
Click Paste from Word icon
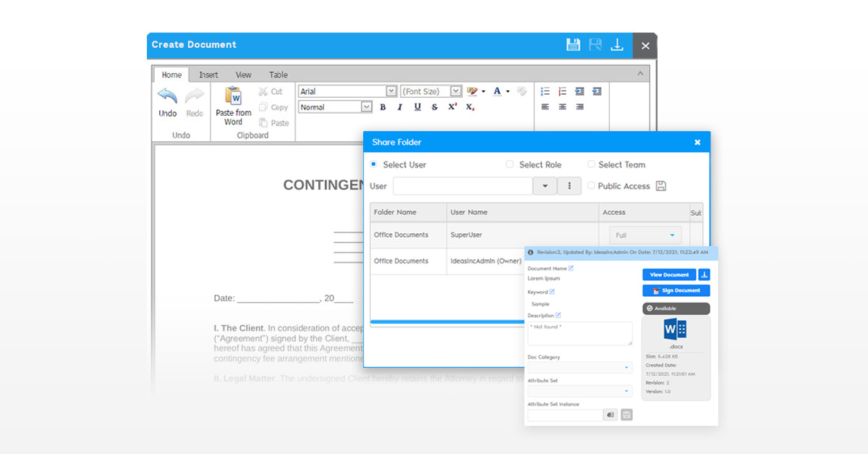pos(233,96)
